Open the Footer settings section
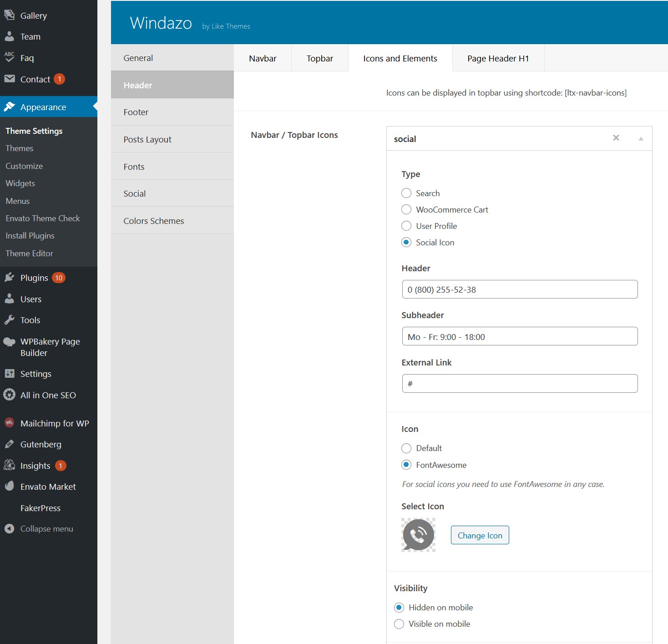Screen dimensions: 668x644 click(172, 112)
